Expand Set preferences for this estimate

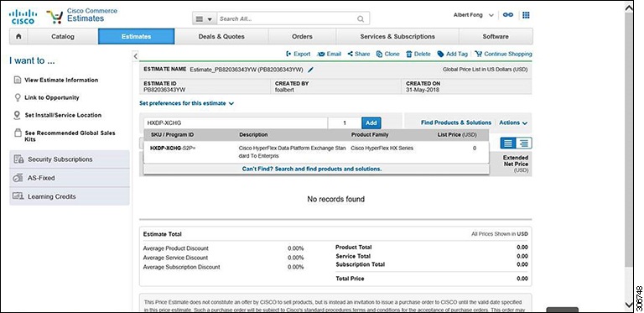(186, 103)
